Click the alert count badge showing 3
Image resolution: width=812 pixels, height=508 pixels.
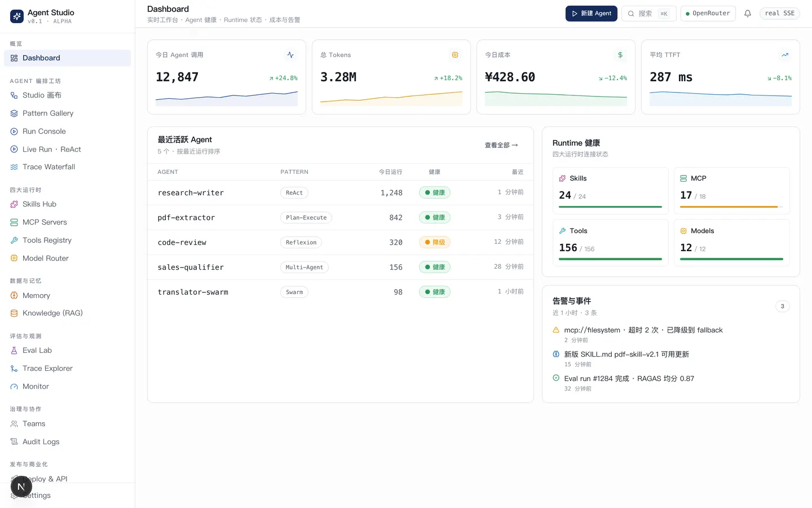click(782, 306)
